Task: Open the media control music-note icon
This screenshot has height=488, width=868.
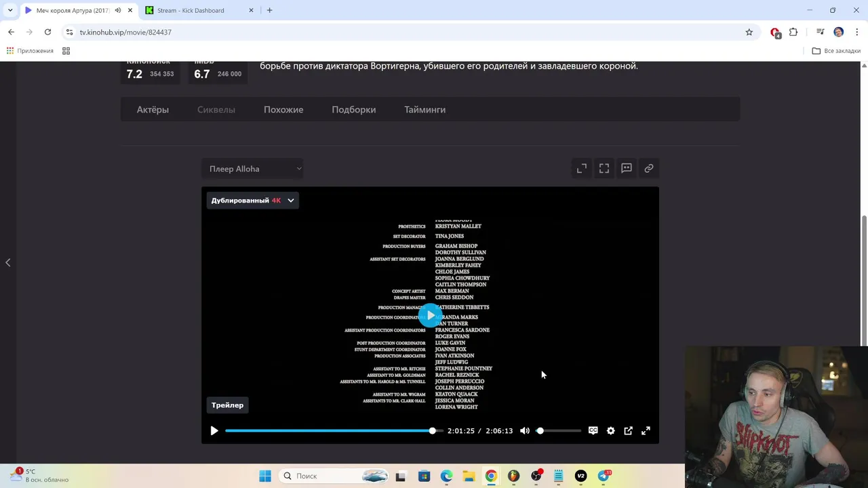Action: pyautogui.click(x=821, y=32)
